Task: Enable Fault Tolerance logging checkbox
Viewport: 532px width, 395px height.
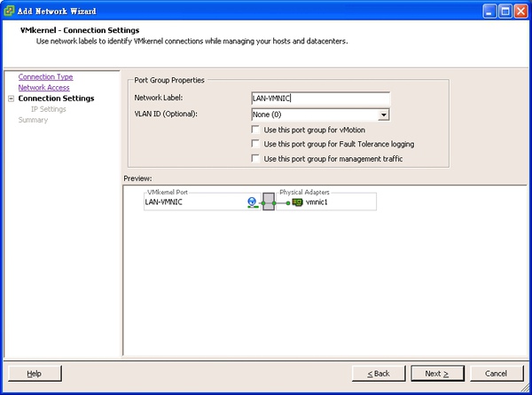Action: [x=255, y=144]
